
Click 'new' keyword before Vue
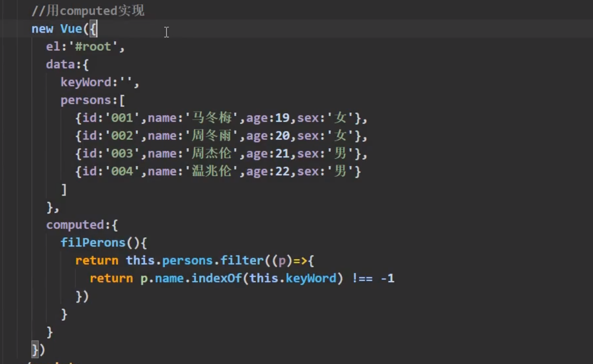point(42,29)
